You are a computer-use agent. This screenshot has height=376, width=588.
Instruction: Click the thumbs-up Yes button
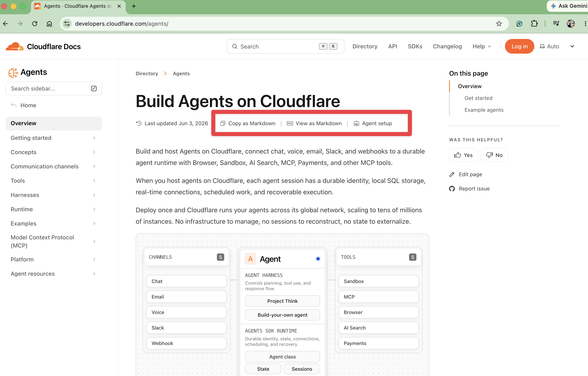[463, 155]
